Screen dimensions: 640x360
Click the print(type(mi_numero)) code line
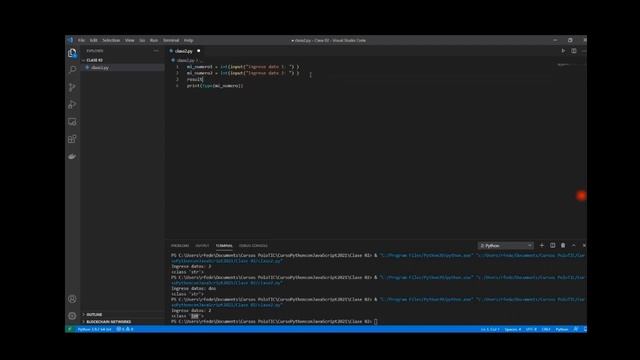(215, 86)
